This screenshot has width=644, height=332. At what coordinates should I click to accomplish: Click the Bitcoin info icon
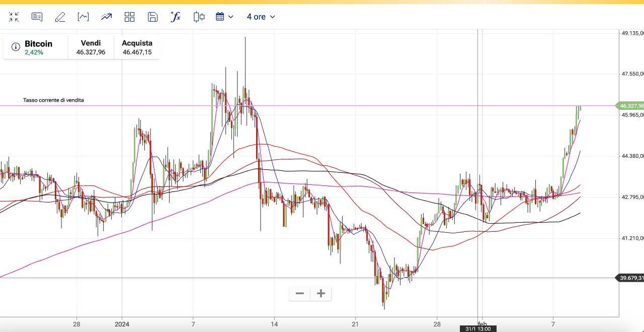16,47
